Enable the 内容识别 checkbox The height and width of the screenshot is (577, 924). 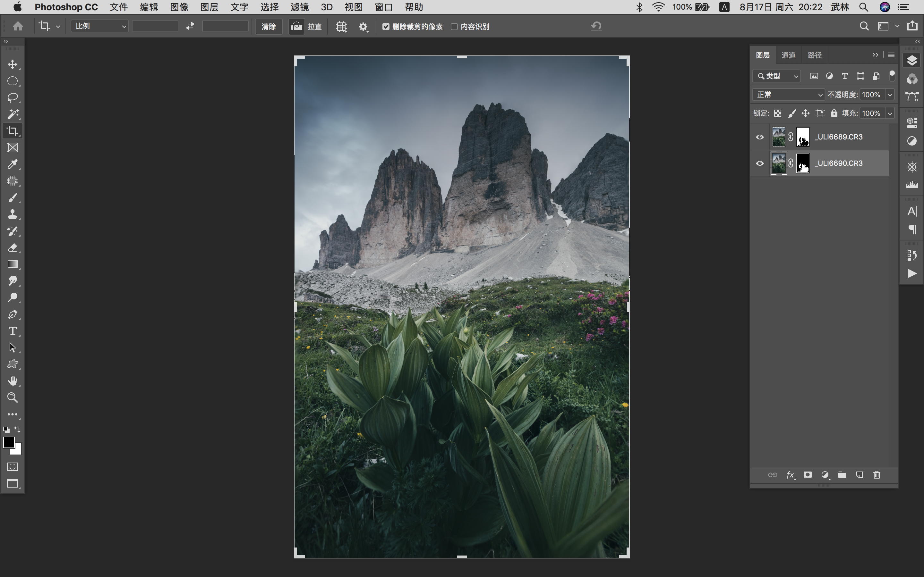point(454,27)
